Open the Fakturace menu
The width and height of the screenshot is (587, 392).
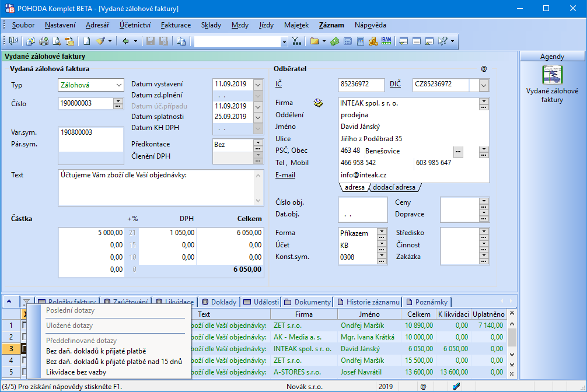[x=176, y=25]
